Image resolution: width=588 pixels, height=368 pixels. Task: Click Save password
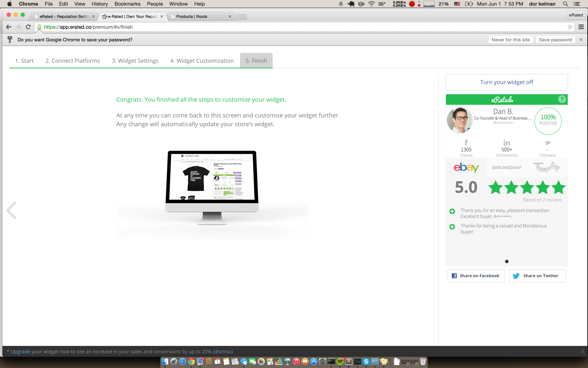coord(555,40)
